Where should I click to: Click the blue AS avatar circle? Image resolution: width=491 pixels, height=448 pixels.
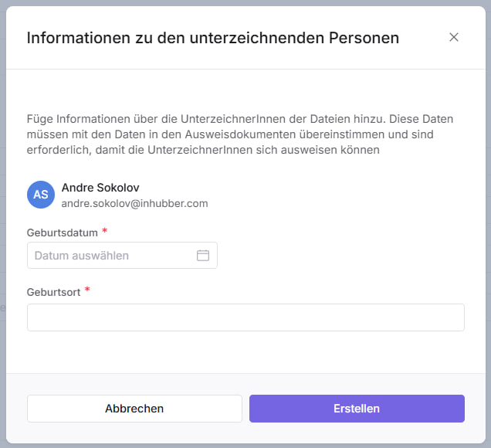pos(40,195)
